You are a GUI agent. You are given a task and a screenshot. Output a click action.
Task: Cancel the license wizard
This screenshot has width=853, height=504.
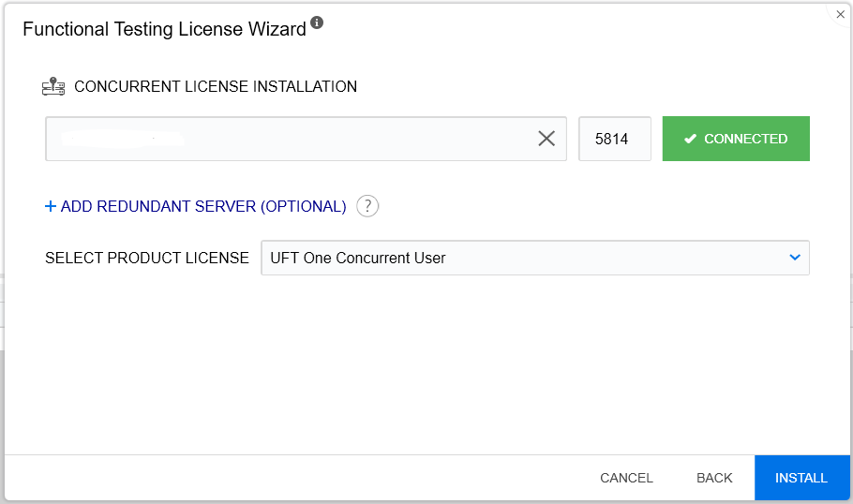[x=626, y=478]
